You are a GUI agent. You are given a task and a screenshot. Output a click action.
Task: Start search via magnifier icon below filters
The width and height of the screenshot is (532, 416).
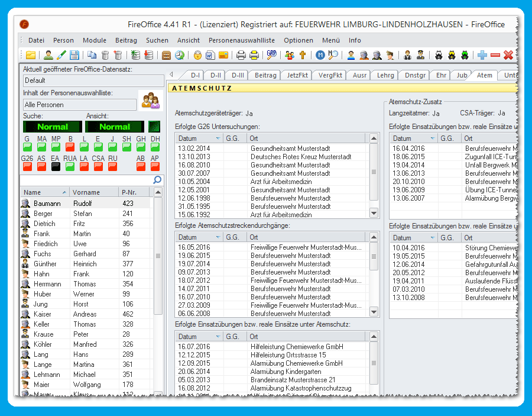pyautogui.click(x=157, y=179)
